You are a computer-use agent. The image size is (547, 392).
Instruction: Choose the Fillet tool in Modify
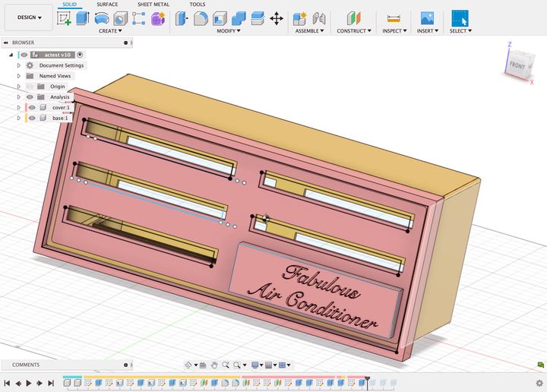click(201, 18)
